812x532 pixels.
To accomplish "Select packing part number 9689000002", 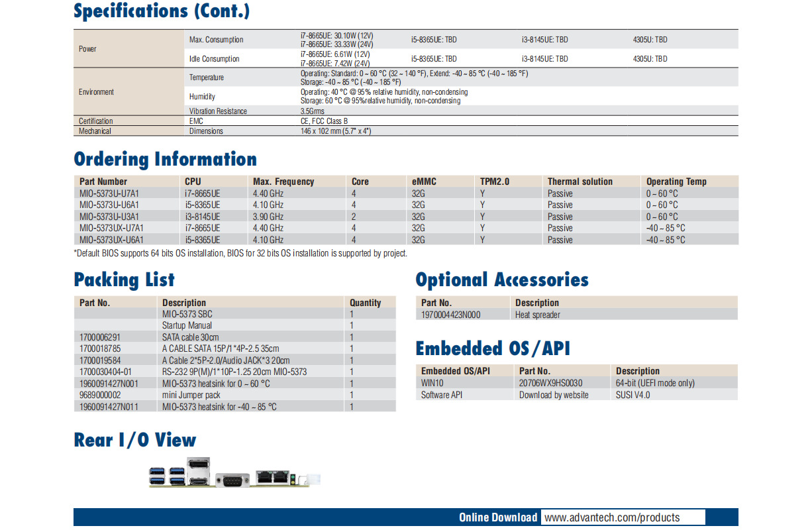I will coord(100,395).
